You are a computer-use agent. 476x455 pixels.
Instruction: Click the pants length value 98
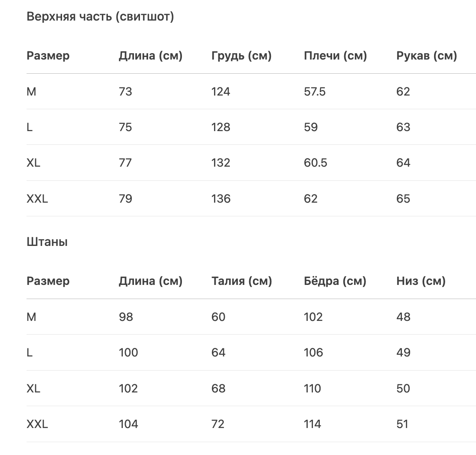click(126, 317)
